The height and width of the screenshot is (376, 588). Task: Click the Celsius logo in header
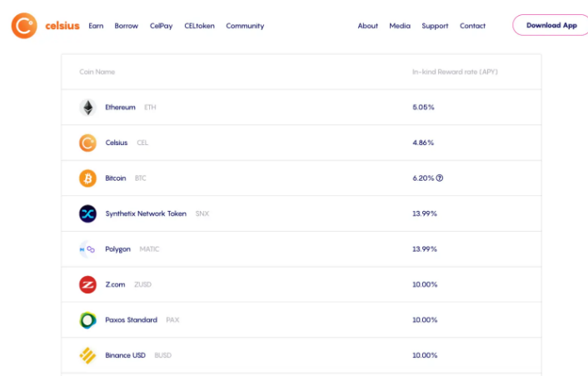(x=45, y=25)
